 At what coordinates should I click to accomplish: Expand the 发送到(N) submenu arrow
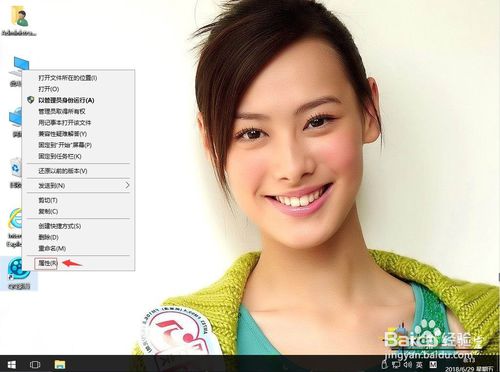[x=127, y=185]
